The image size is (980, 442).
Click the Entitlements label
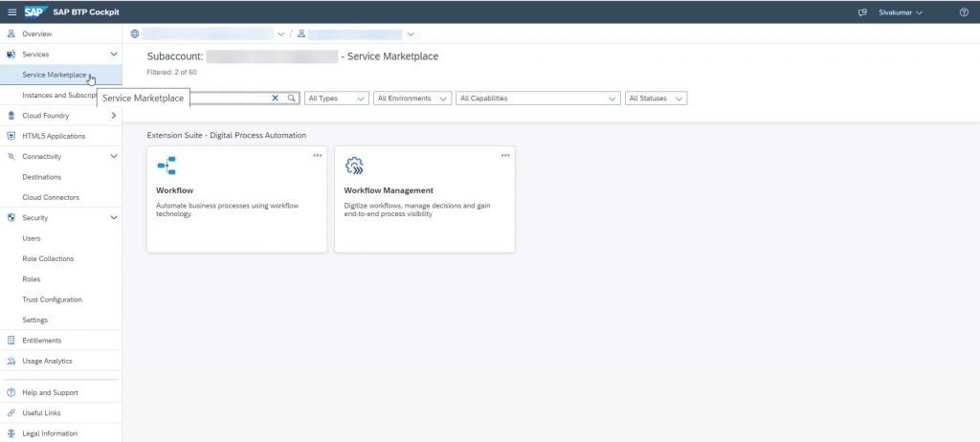coord(42,341)
